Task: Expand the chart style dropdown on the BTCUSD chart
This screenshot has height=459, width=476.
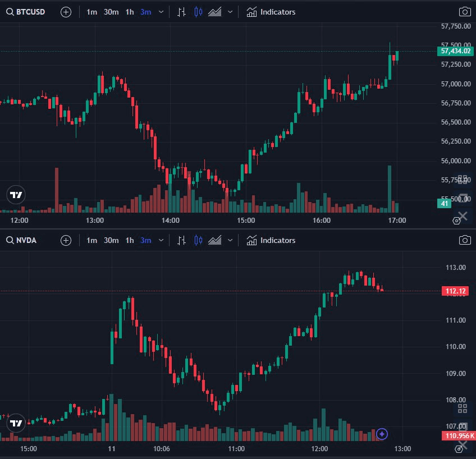Action: (x=230, y=12)
